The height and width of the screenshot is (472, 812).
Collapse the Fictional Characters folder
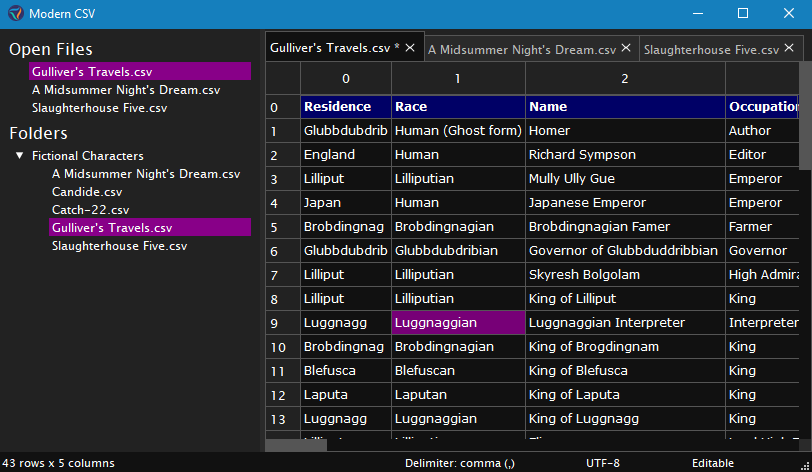coord(20,156)
